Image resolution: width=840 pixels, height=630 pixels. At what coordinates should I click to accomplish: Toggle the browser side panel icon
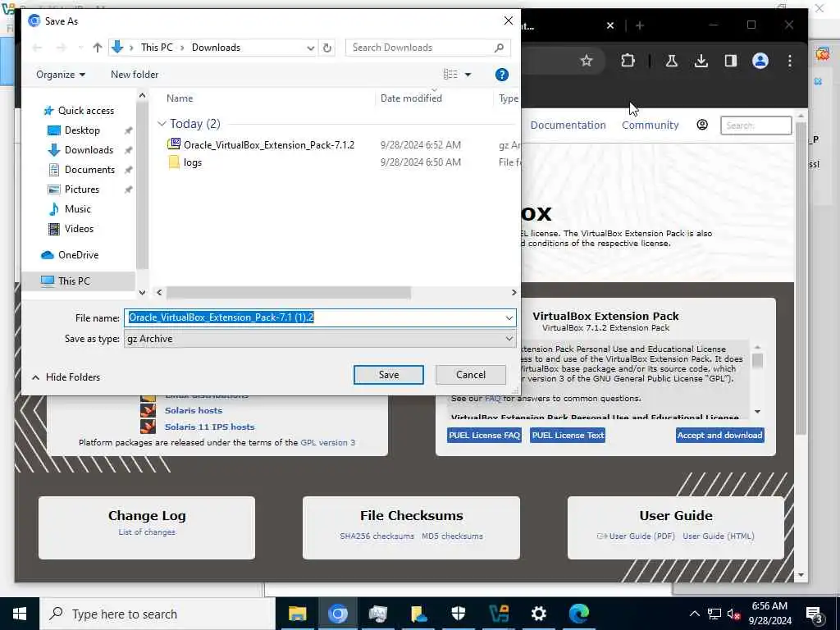[x=731, y=61]
